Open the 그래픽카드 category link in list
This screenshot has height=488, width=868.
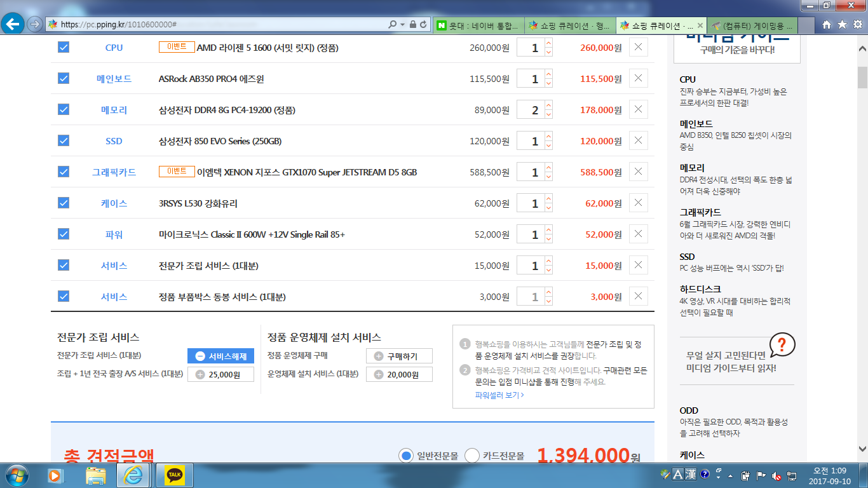(114, 172)
